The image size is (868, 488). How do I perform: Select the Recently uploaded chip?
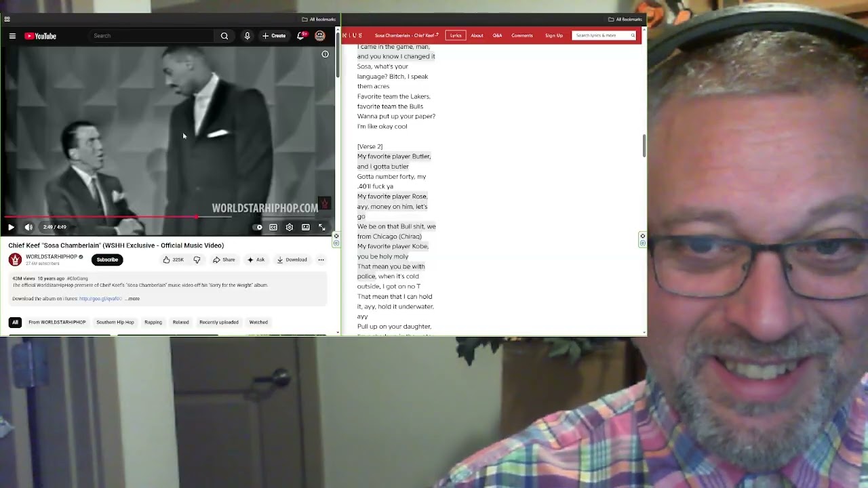point(219,322)
